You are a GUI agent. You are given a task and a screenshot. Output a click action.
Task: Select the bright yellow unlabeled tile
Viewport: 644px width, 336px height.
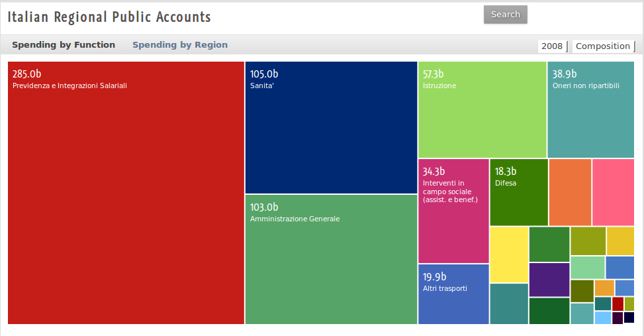[x=509, y=254]
